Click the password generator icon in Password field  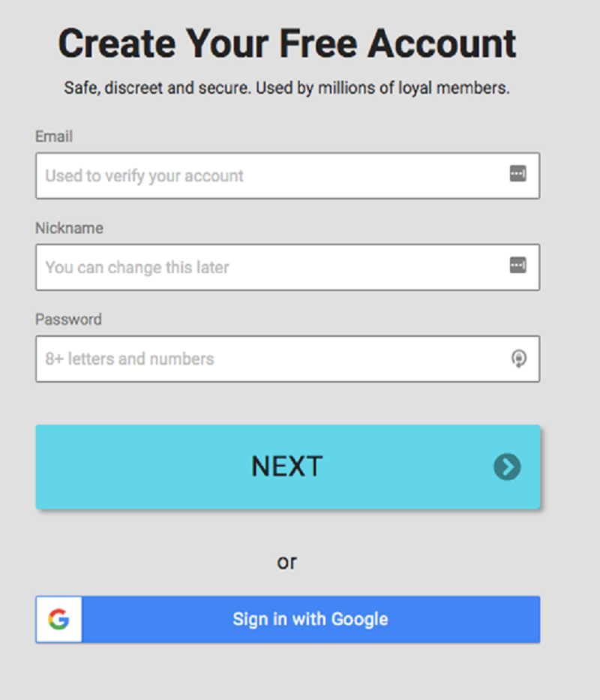click(x=518, y=359)
